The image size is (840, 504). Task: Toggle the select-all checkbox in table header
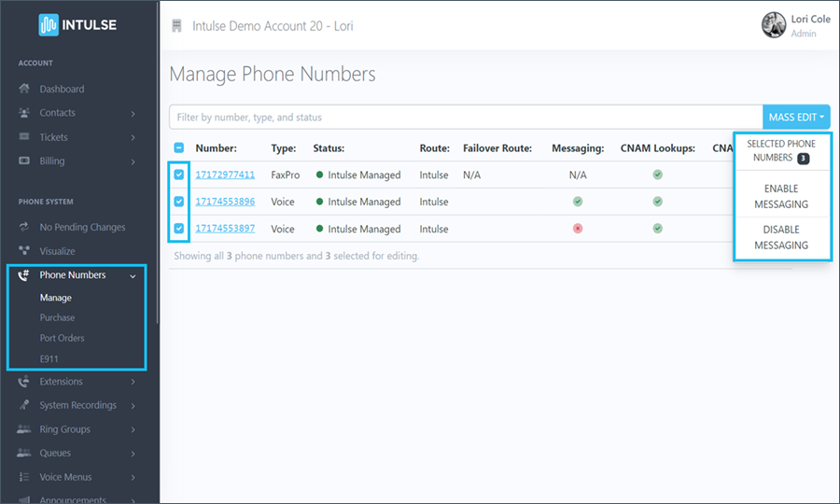pyautogui.click(x=179, y=147)
